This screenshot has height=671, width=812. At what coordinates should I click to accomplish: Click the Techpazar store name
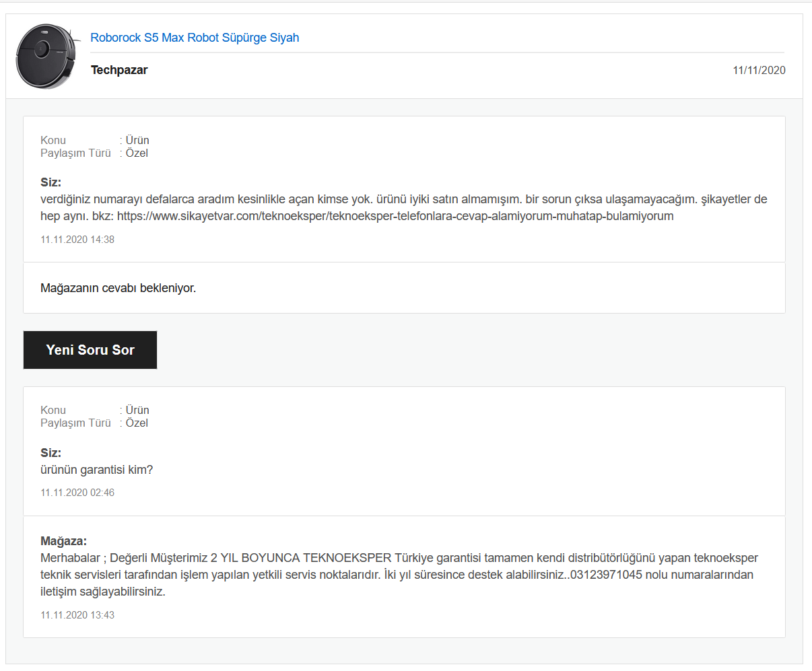(119, 70)
